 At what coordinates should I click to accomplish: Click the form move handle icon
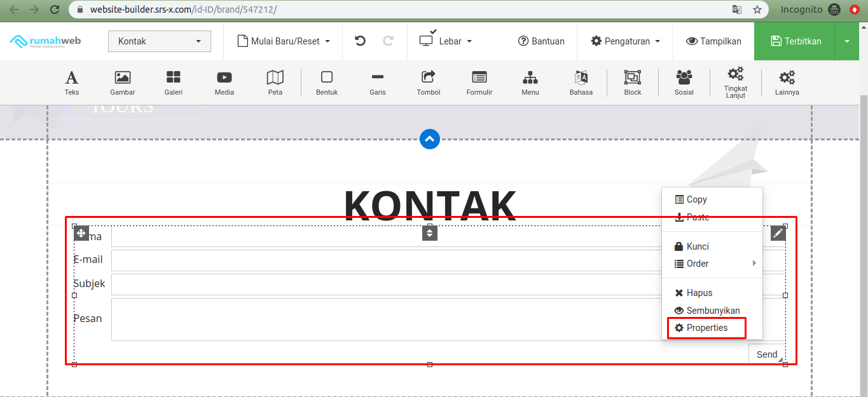(81, 233)
